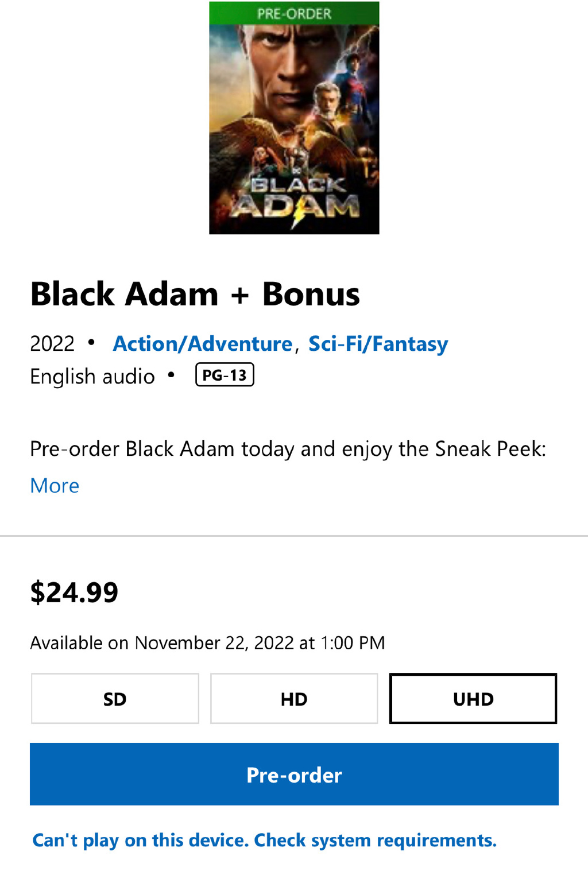Check system requirements link
The image size is (588, 879).
[x=264, y=840]
